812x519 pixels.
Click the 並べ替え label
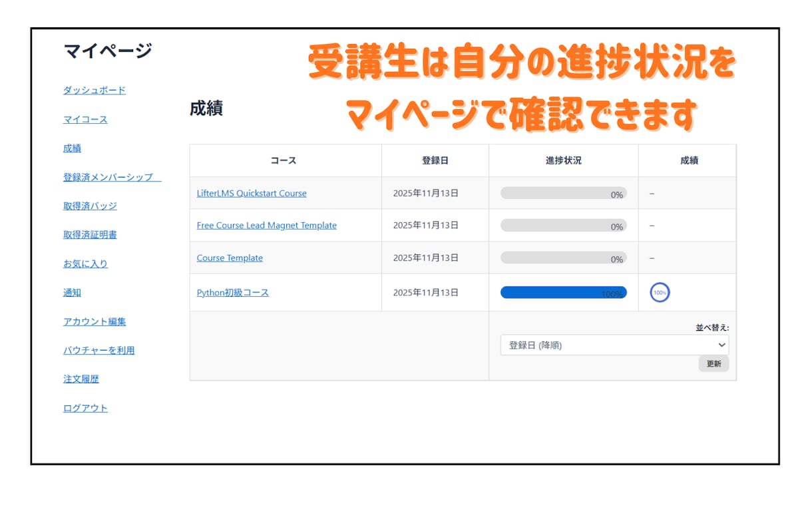click(x=712, y=327)
